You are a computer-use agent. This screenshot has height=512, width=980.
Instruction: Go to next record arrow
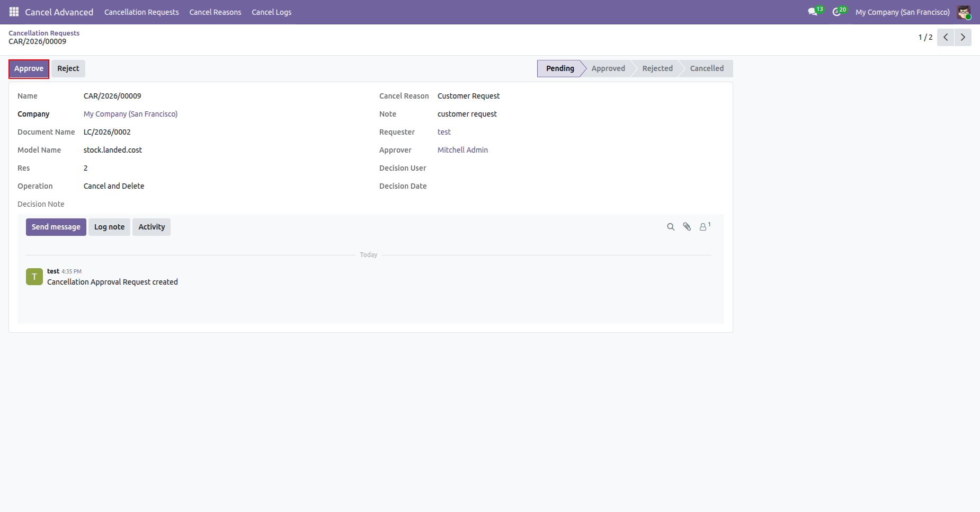(x=963, y=37)
